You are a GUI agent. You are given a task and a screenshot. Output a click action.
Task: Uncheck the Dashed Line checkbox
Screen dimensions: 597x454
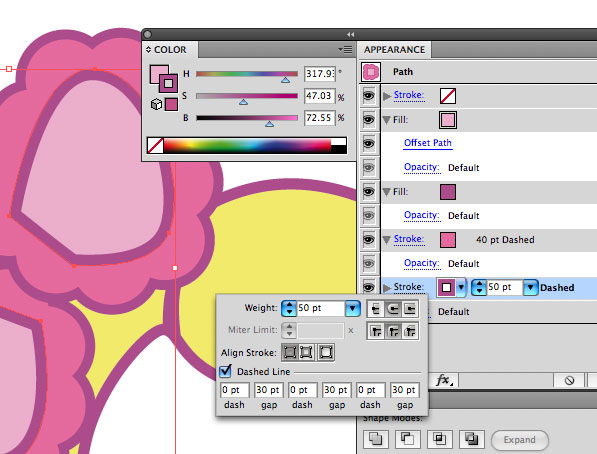(225, 371)
